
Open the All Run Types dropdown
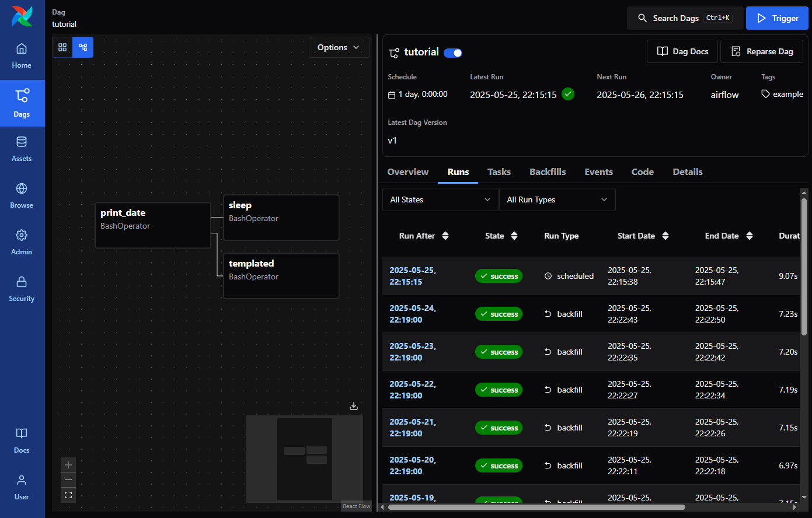pyautogui.click(x=557, y=199)
